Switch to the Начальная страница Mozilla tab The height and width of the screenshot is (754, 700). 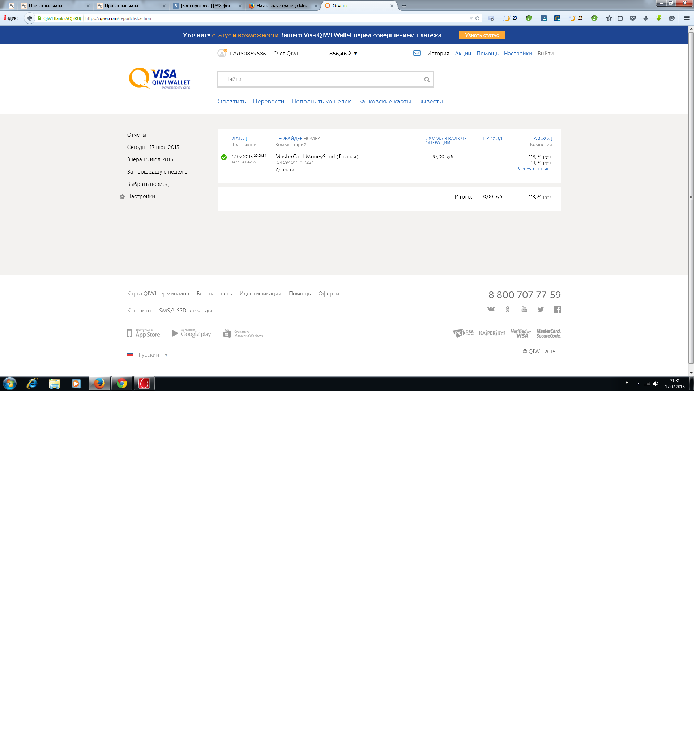[x=285, y=6]
